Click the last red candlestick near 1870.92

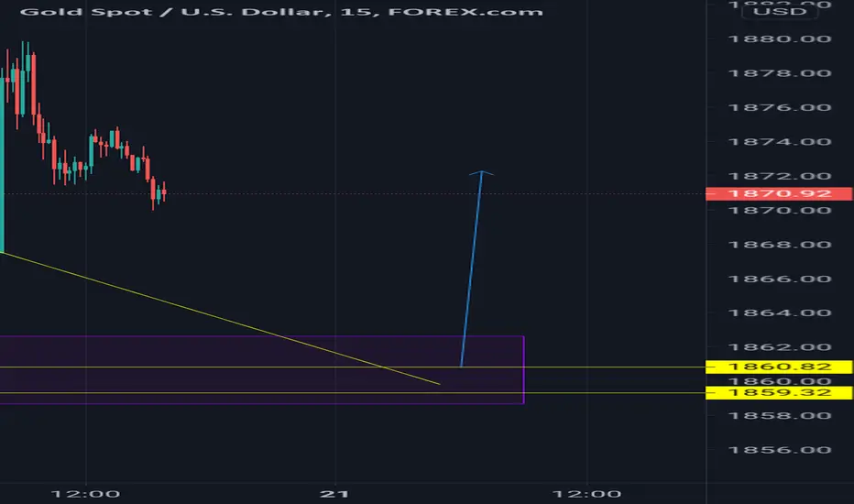click(164, 192)
